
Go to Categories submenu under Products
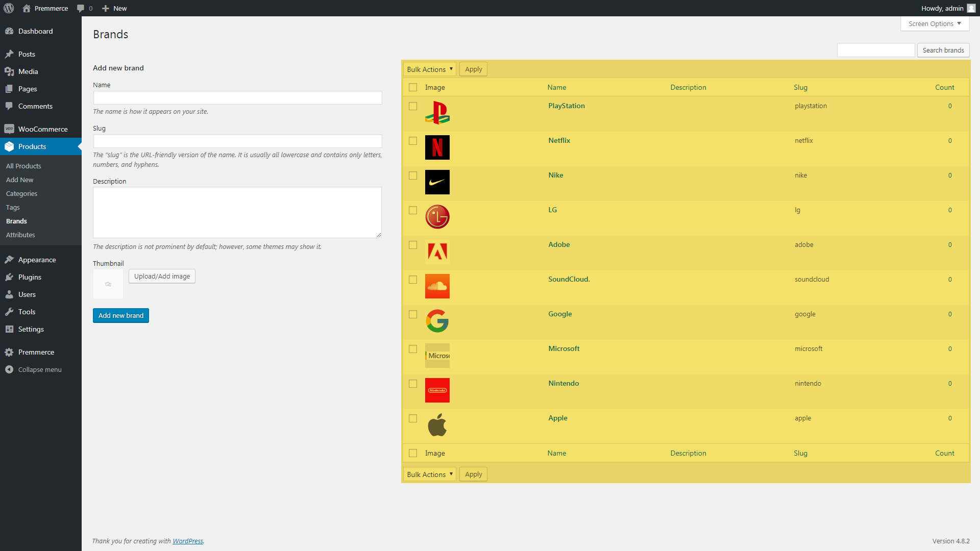(x=21, y=194)
